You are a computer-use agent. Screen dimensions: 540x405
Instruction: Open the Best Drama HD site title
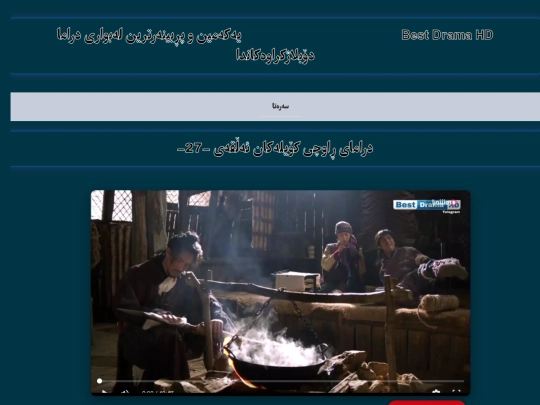point(447,35)
